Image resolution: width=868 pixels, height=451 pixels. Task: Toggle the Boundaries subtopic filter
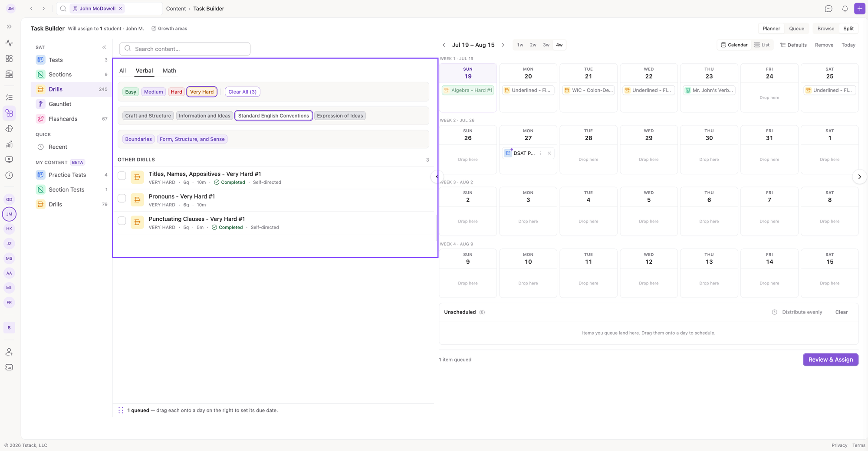click(x=138, y=139)
